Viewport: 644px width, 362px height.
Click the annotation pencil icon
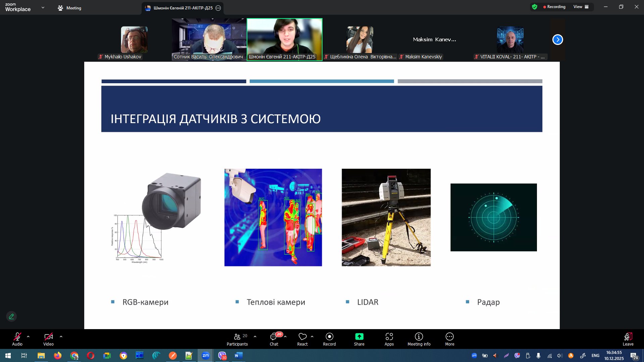pyautogui.click(x=11, y=316)
